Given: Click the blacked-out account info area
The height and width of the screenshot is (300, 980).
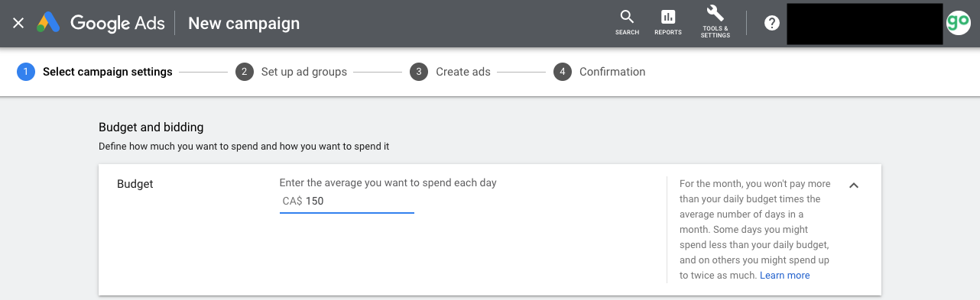Looking at the screenshot, I should coord(865,24).
